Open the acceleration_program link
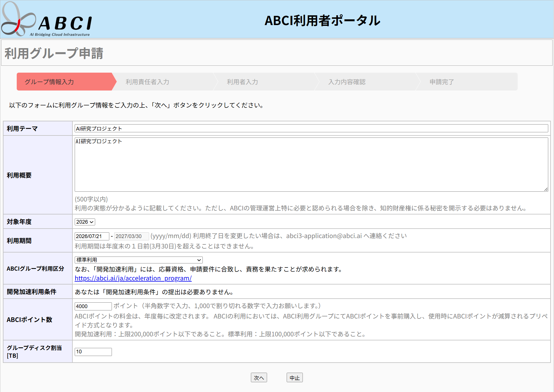Image resolution: width=554 pixels, height=392 pixels. tap(133, 278)
